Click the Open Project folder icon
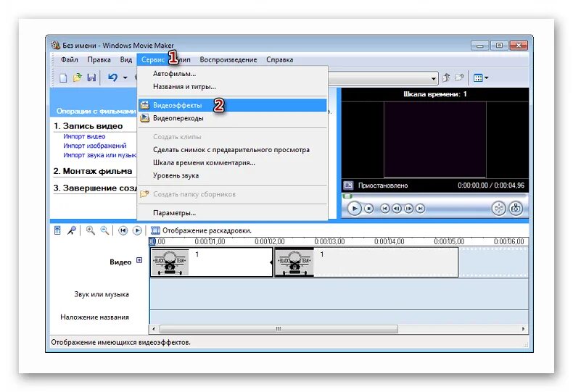Screen dimensions: 573x392 pyautogui.click(x=77, y=78)
